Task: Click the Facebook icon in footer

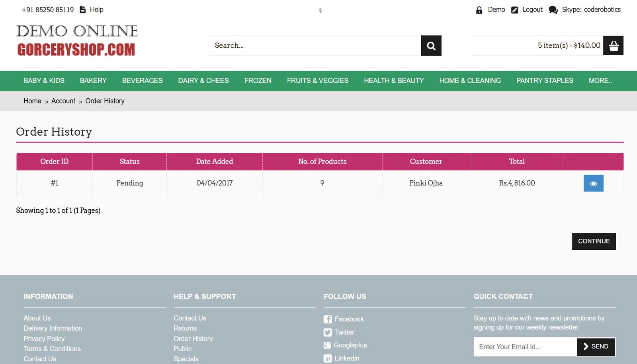Action: tap(328, 319)
